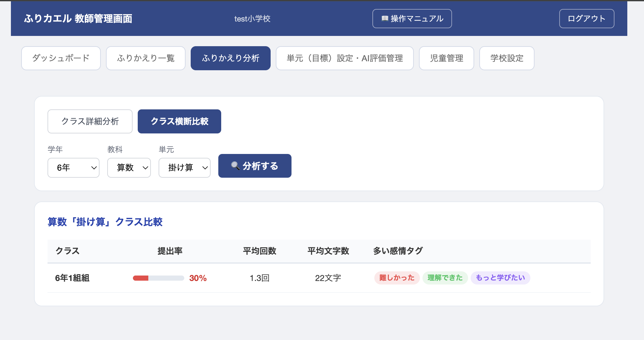Switch to the ダッシュボード tab
This screenshot has width=644, height=340.
click(61, 58)
